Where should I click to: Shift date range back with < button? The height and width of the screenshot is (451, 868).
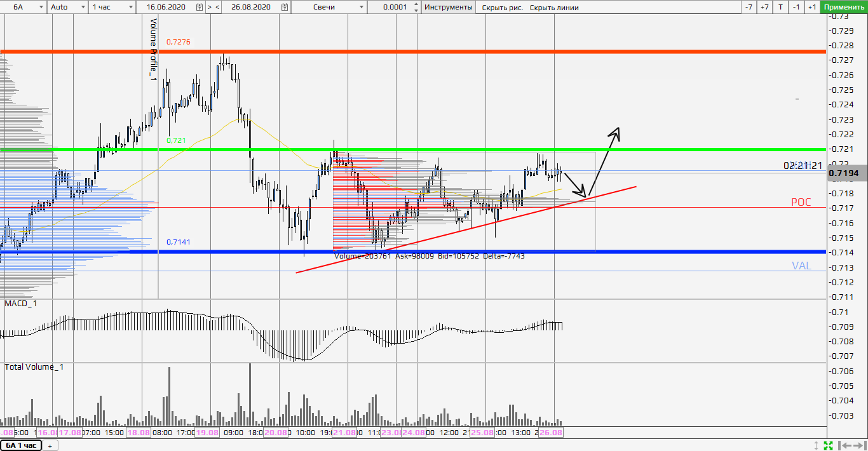pos(218,7)
